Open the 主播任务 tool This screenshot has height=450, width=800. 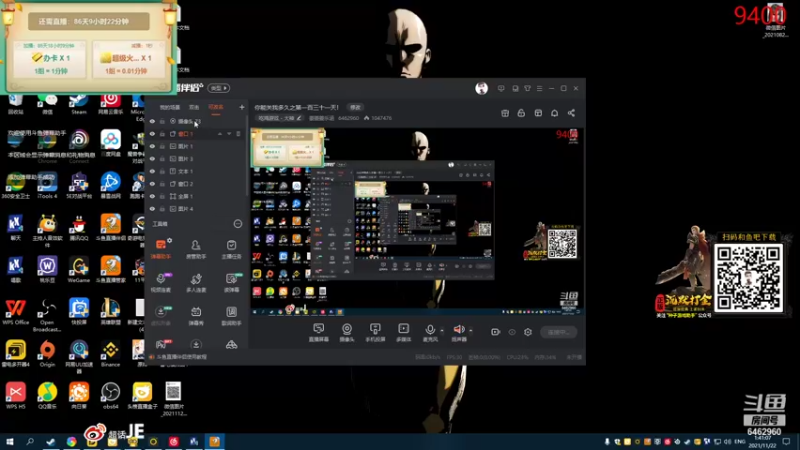coord(231,248)
